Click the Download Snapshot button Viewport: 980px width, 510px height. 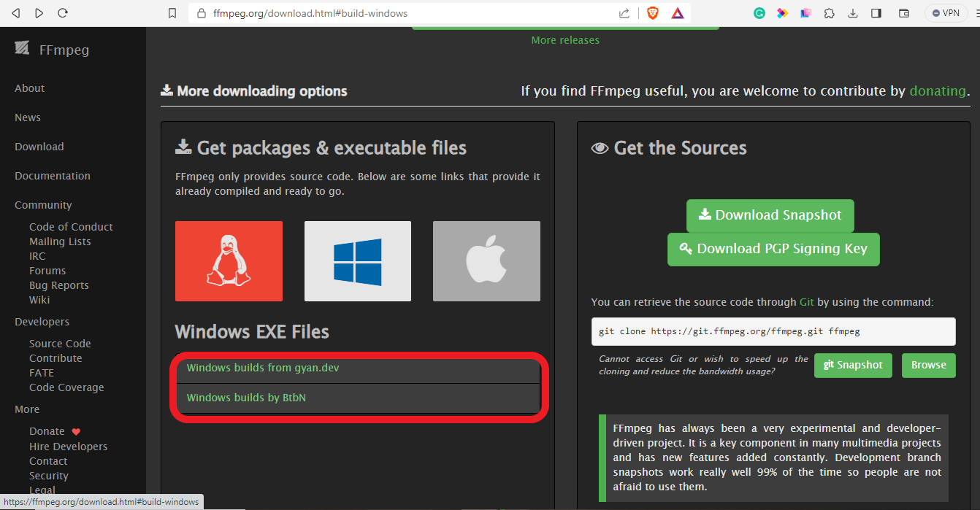pyautogui.click(x=770, y=215)
